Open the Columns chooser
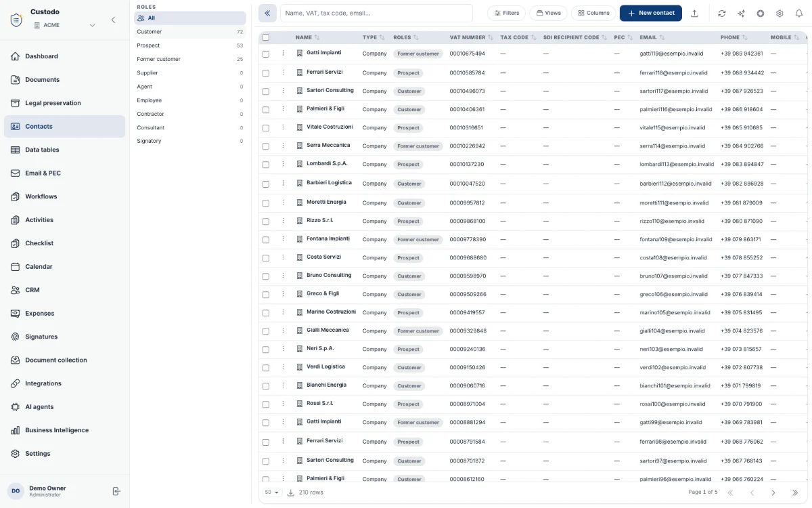 [593, 13]
